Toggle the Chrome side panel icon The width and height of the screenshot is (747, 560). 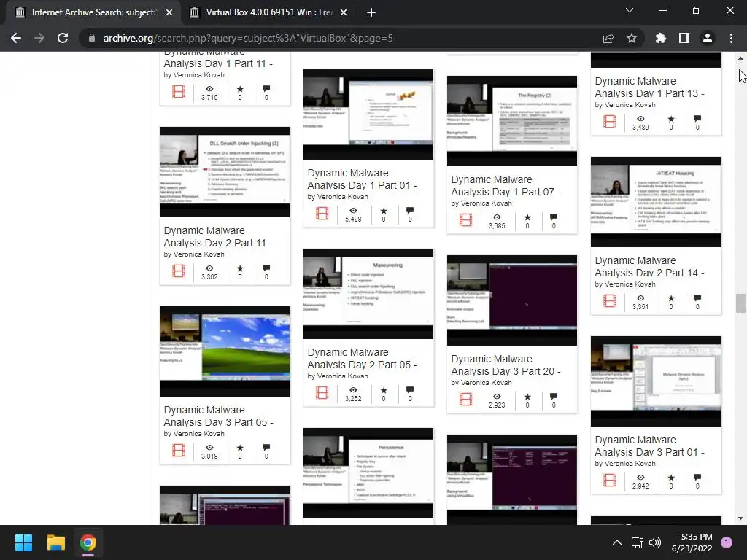coord(684,38)
